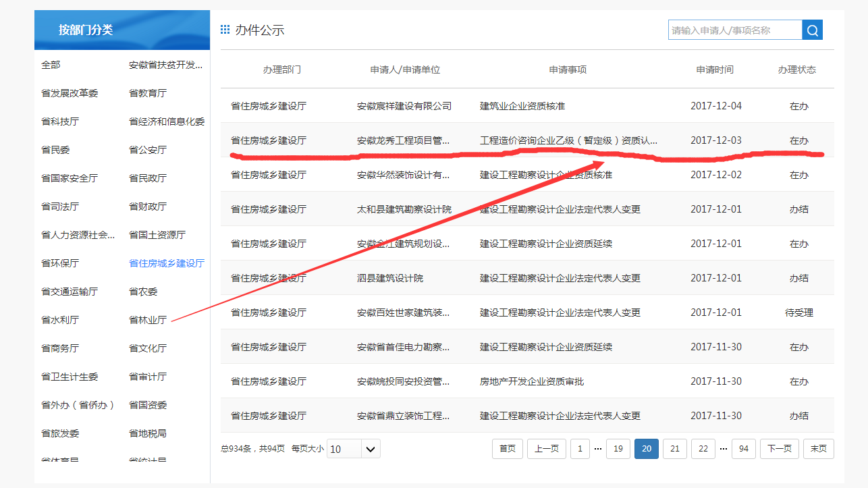Filter by 省民委

55,150
